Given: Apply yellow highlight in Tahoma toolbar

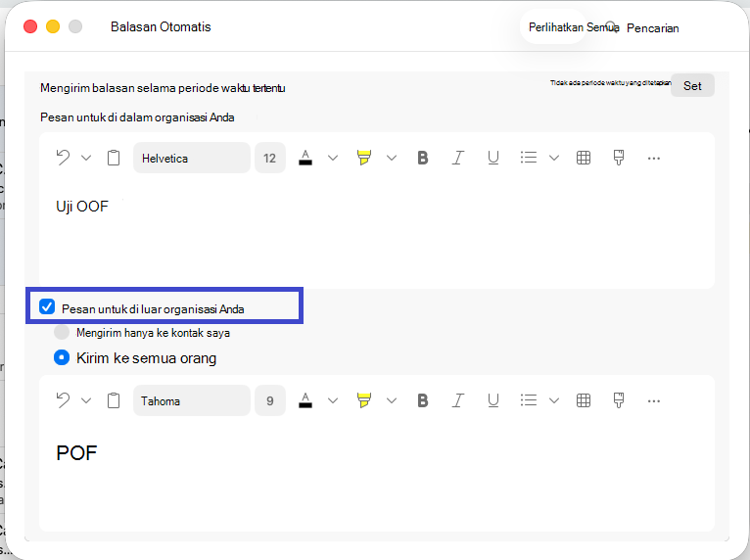Looking at the screenshot, I should (364, 400).
